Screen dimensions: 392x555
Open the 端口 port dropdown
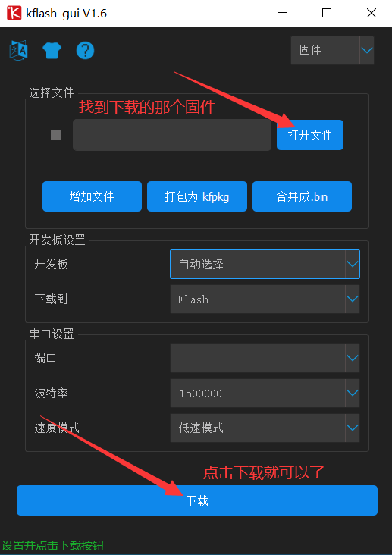click(x=265, y=358)
